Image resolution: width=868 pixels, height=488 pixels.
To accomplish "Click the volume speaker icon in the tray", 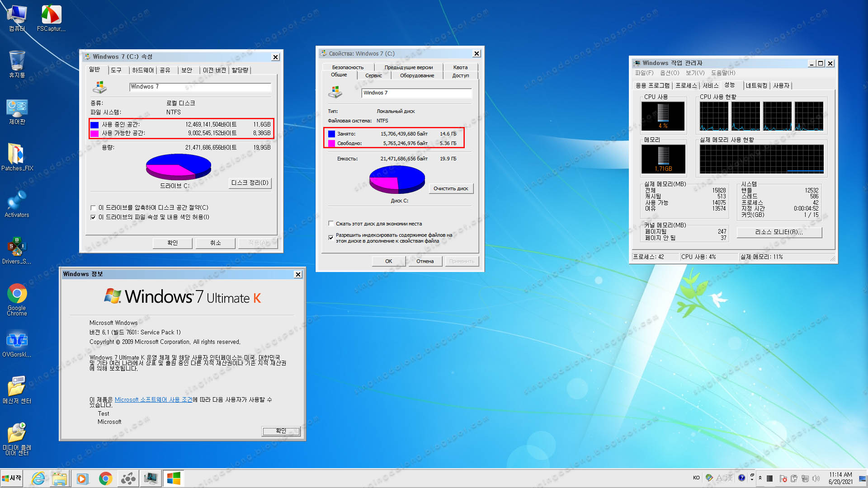I will click(816, 478).
